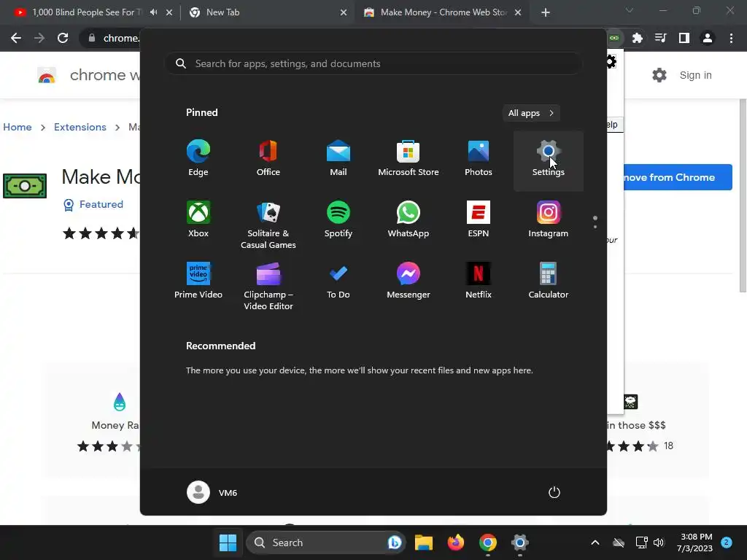This screenshot has height=560, width=747.
Task: Click Sign in on Chrome Web Store
Action: click(695, 75)
